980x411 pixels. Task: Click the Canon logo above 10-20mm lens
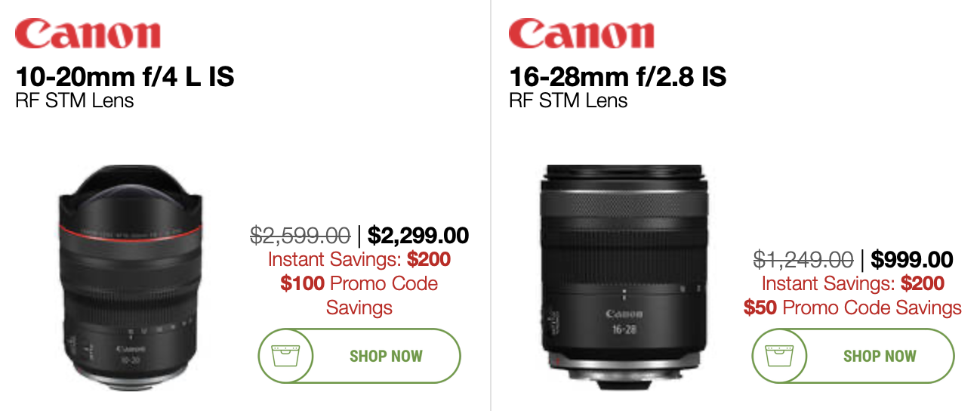tap(88, 35)
